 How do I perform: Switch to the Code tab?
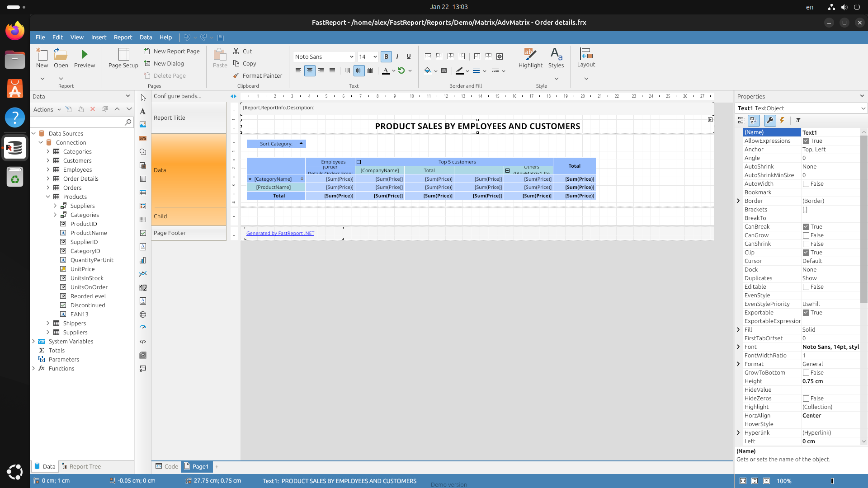coord(167,466)
